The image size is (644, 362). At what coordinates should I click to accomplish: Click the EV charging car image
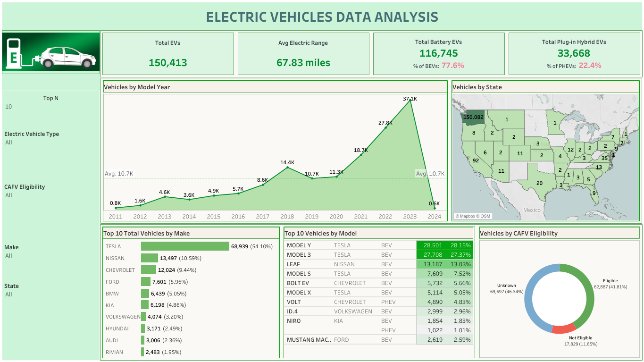(51, 52)
